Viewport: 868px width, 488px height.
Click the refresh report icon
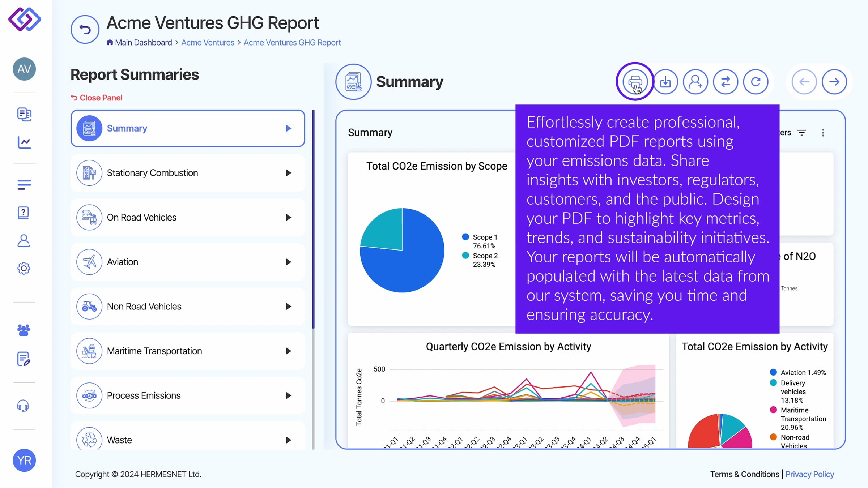[756, 82]
